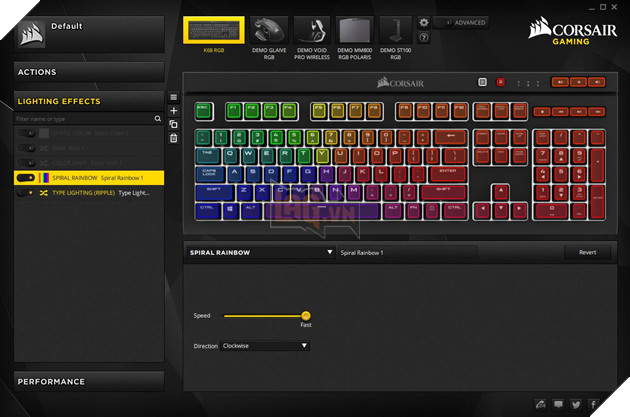The image size is (630, 417).
Task: Click the left Shift key on keyboard preview
Action: click(215, 192)
